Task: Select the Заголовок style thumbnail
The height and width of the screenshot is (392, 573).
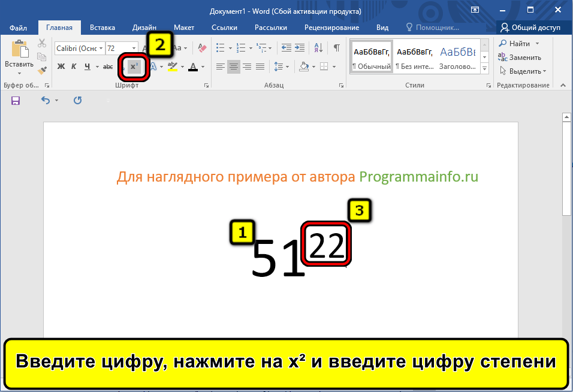Action: [x=457, y=57]
